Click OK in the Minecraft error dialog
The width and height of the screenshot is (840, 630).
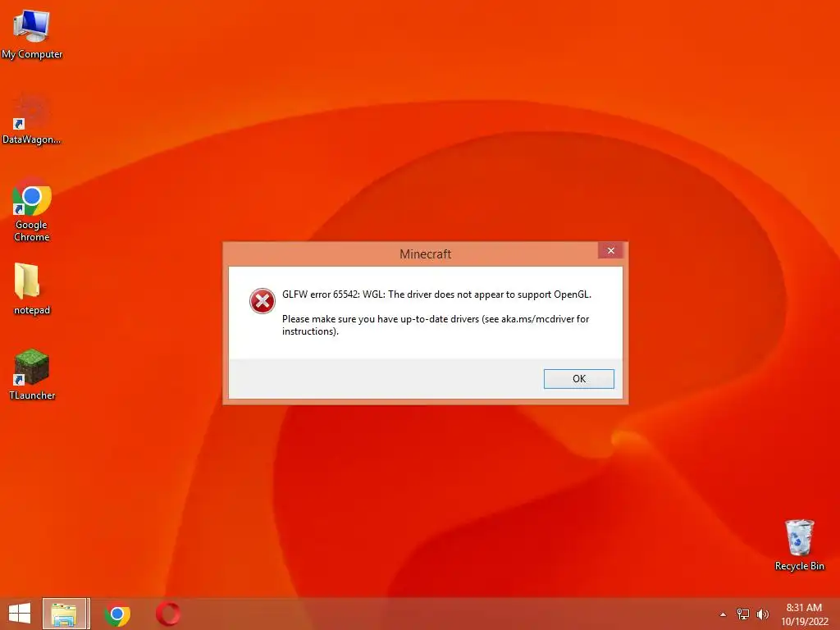[578, 379]
